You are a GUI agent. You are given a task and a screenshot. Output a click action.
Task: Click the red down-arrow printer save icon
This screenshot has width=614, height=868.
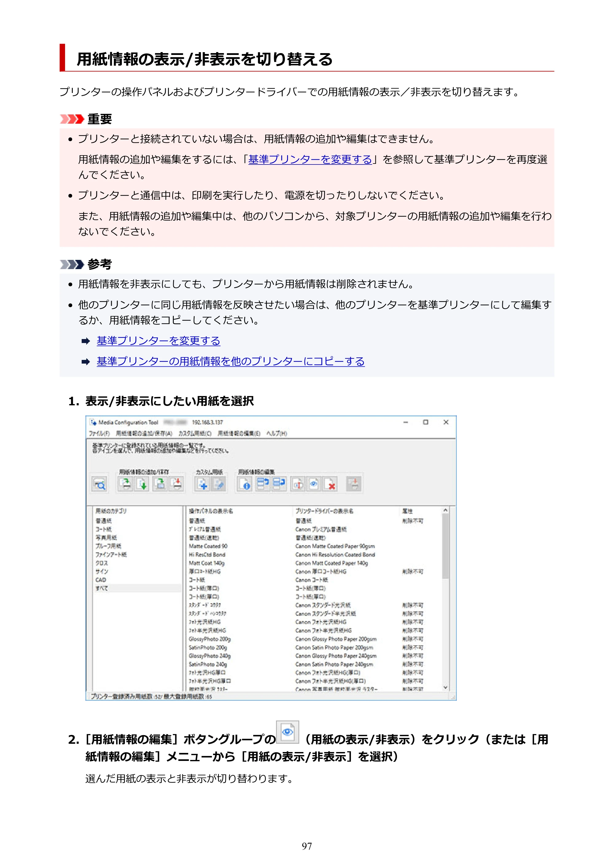[177, 484]
